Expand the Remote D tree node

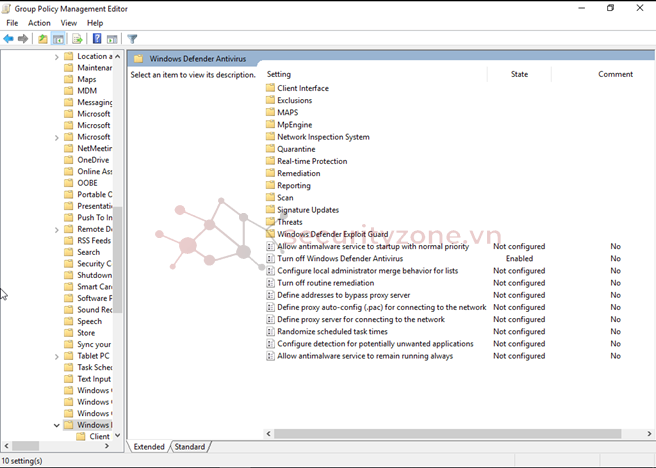coord(56,229)
